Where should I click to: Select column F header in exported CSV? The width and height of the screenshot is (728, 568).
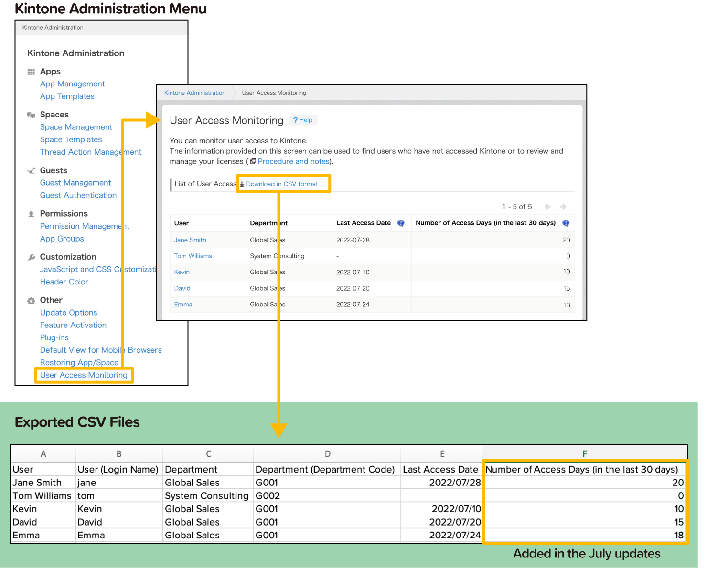(x=584, y=454)
